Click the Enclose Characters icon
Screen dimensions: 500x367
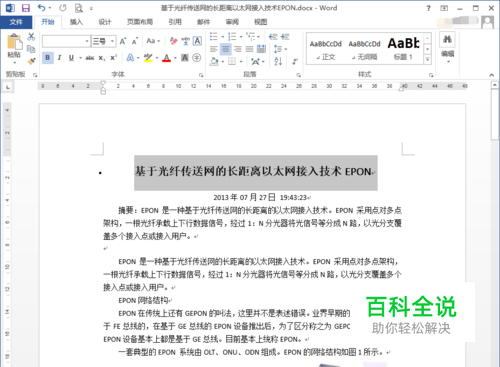pos(197,58)
